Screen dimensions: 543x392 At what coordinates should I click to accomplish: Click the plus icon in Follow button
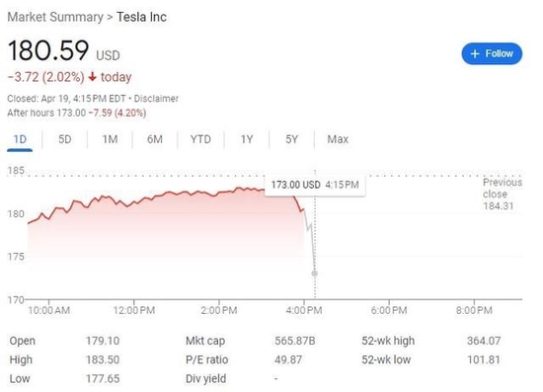[475, 53]
